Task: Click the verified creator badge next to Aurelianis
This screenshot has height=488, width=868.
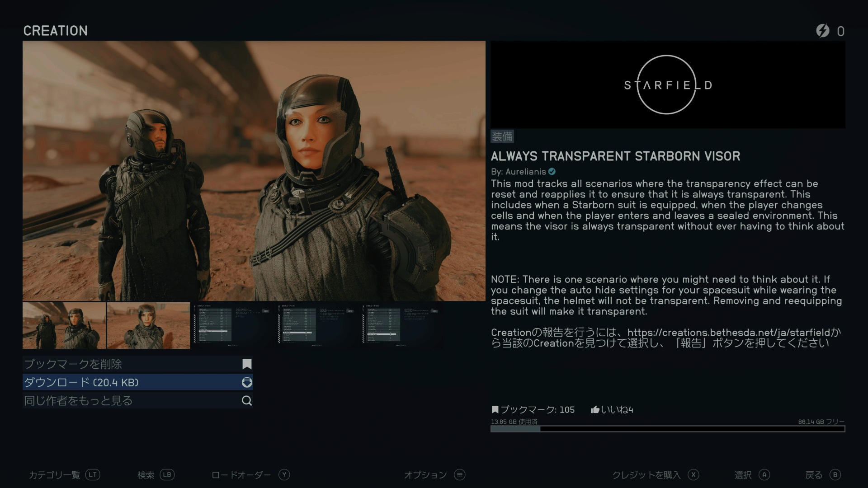Action: [552, 172]
